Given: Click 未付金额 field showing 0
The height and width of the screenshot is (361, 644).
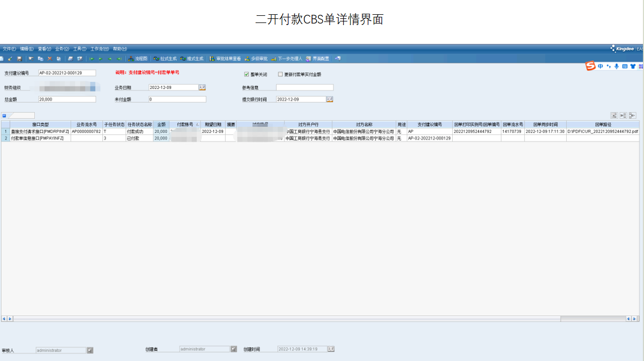Looking at the screenshot, I should [x=177, y=99].
